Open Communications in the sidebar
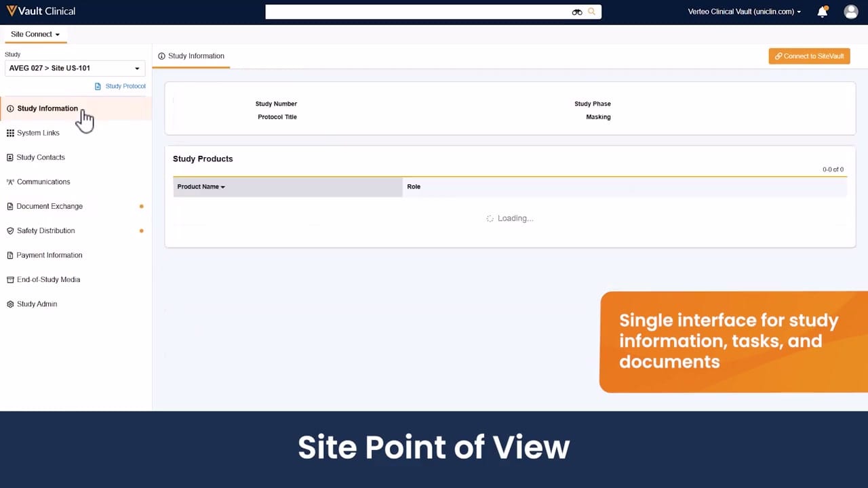868x488 pixels. pyautogui.click(x=43, y=182)
